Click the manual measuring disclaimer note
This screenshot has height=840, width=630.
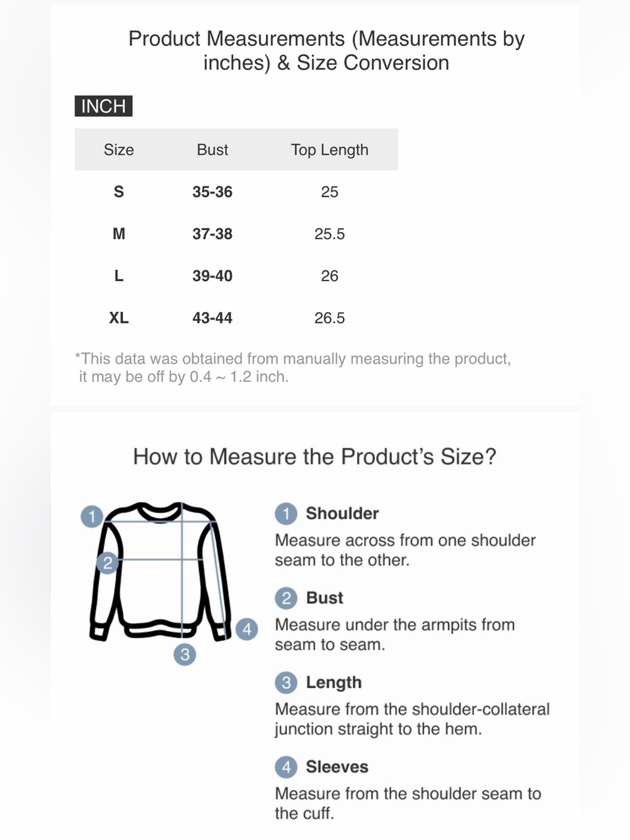[x=293, y=367]
